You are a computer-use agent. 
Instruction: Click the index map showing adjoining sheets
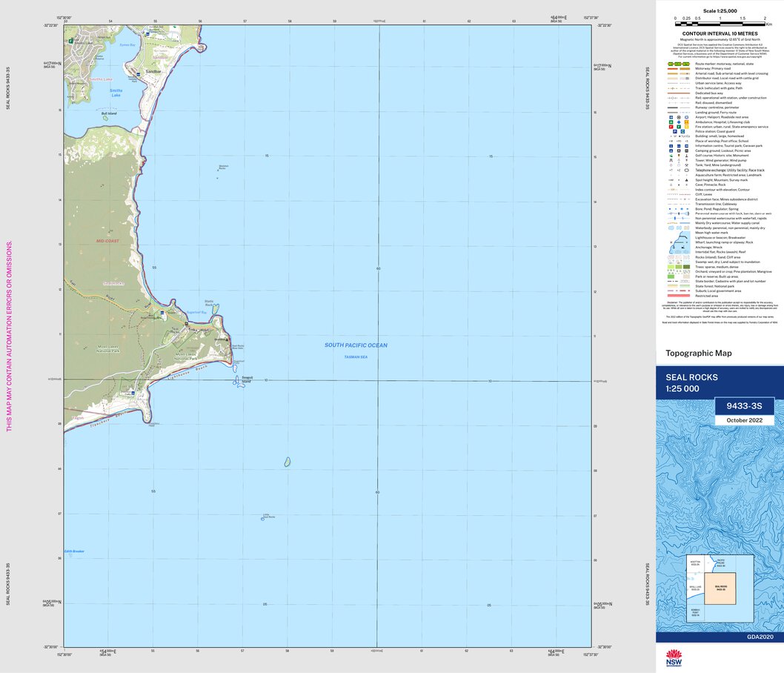coord(720,589)
